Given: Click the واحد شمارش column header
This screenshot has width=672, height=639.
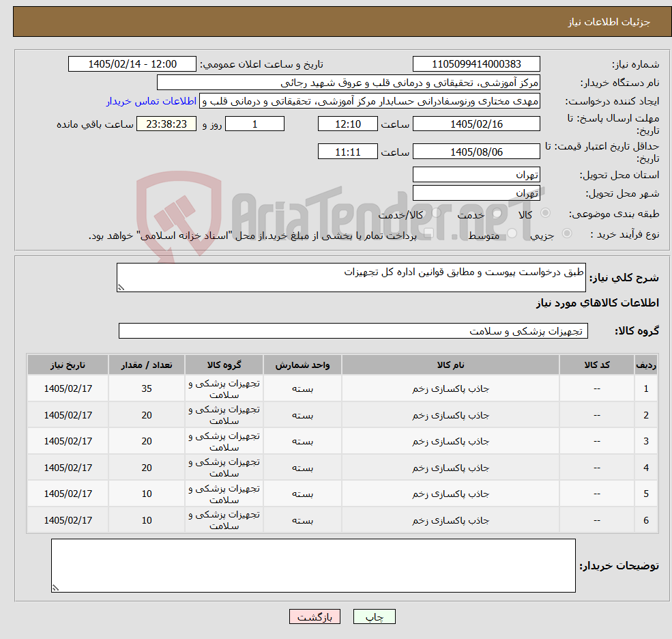Looking at the screenshot, I should pyautogui.click(x=303, y=365).
